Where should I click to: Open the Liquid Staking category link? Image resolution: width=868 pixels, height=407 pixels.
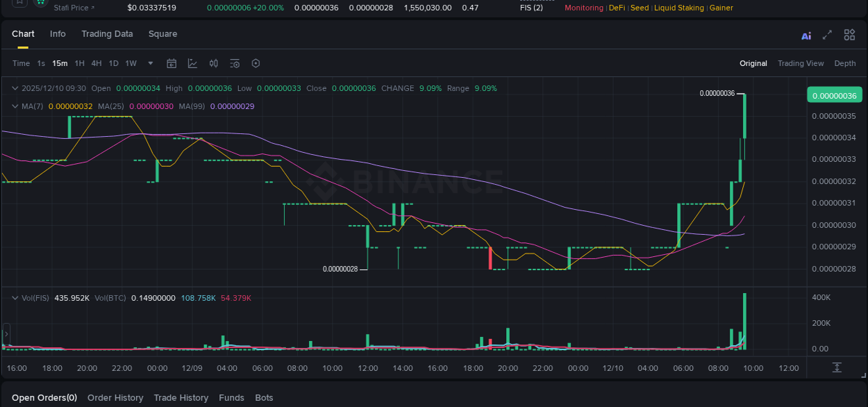pos(679,8)
